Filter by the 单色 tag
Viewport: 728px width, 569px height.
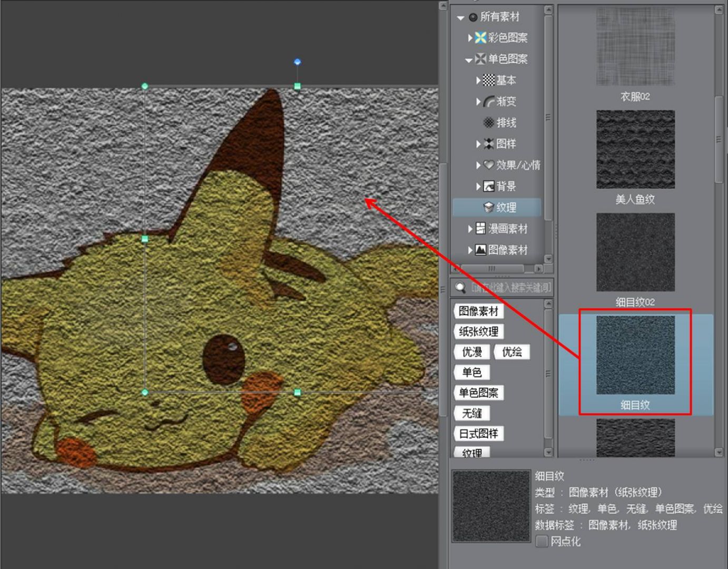tap(471, 372)
